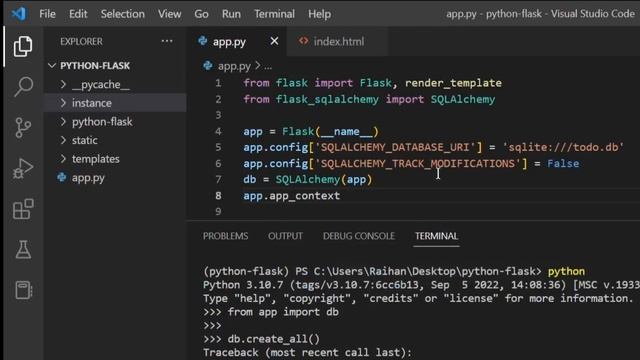
Task: Close the app.py editor tab
Action: [x=274, y=41]
